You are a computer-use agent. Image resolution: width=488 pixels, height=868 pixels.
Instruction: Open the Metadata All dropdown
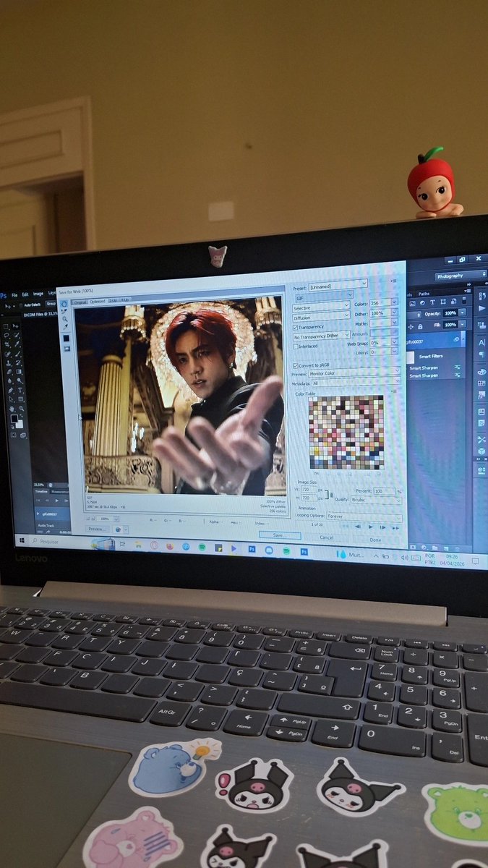click(356, 381)
